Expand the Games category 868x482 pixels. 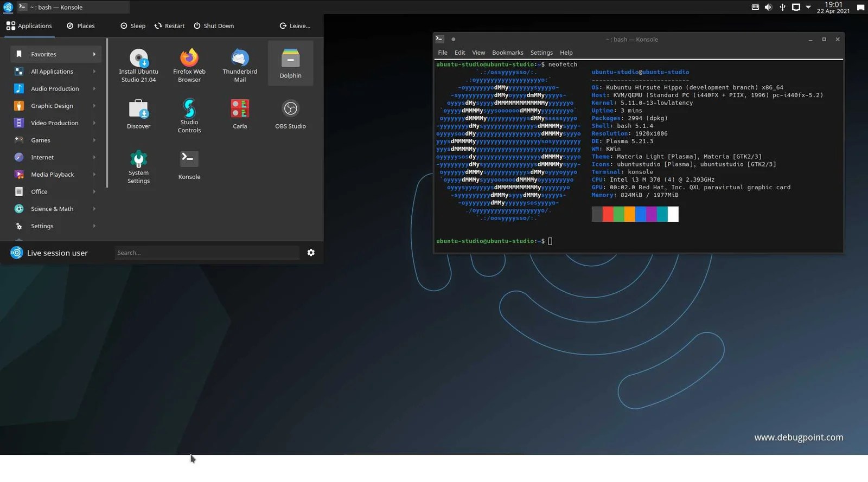(56, 140)
